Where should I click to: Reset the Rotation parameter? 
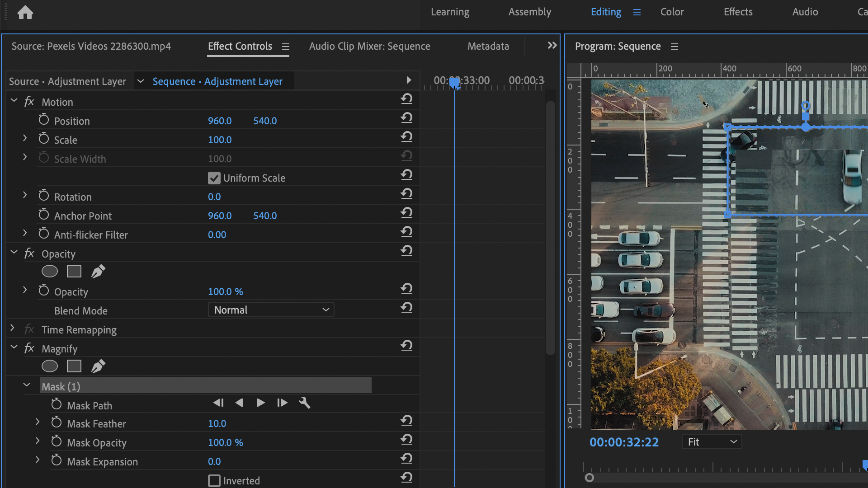coord(406,193)
